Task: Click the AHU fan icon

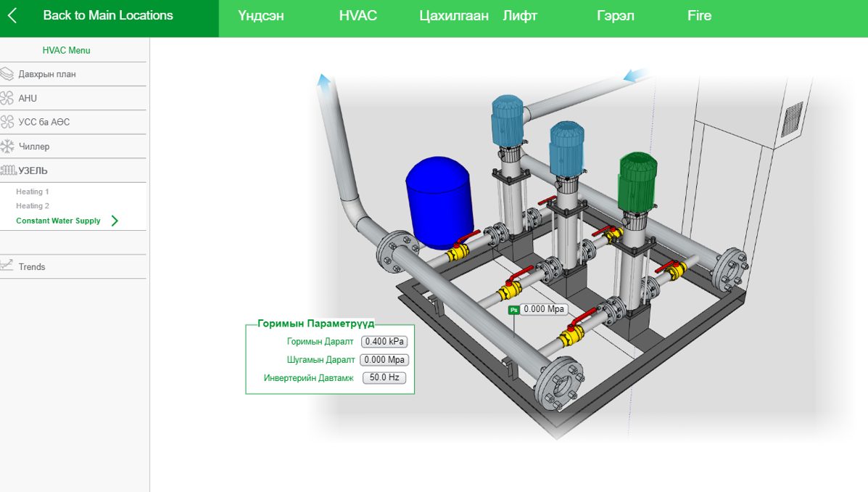Action: (x=7, y=98)
